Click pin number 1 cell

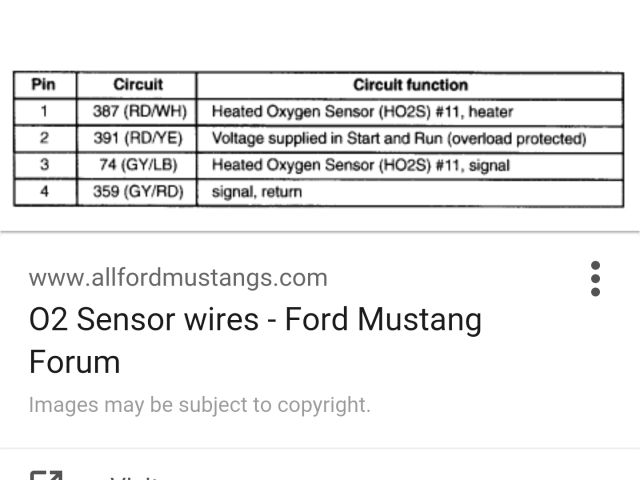point(44,112)
